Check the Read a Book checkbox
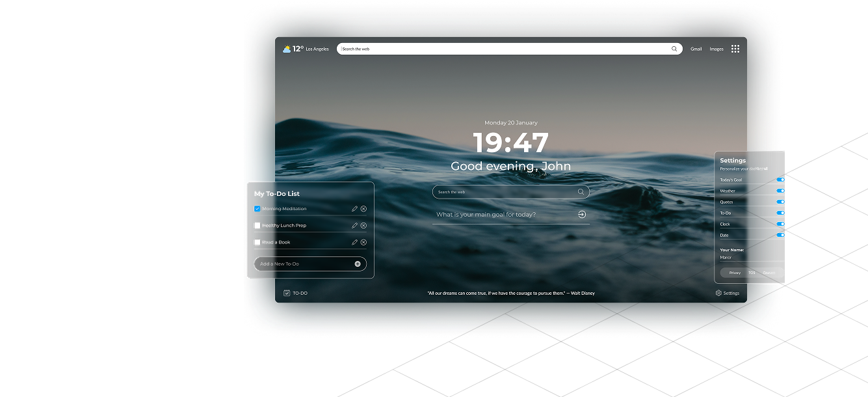Viewport: 868px width, 397px height. [256, 241]
